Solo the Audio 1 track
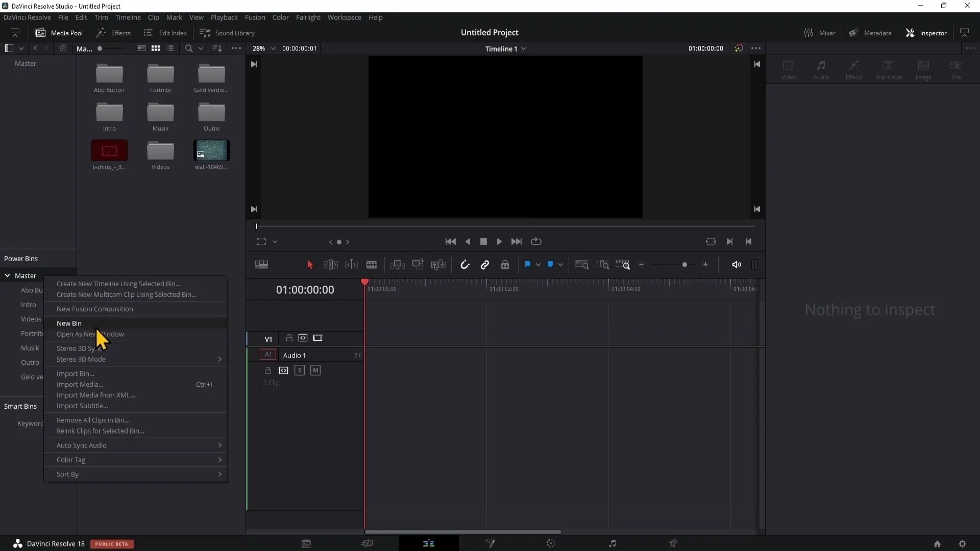 (300, 370)
